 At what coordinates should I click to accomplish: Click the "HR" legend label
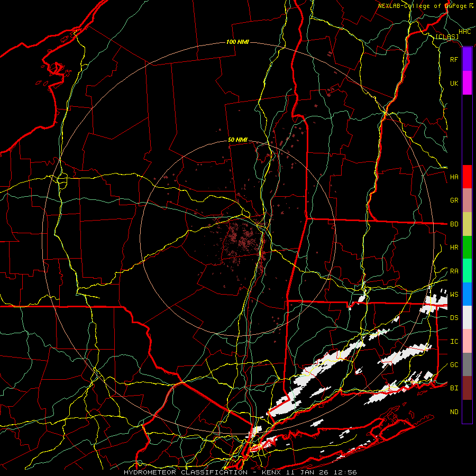click(x=454, y=248)
